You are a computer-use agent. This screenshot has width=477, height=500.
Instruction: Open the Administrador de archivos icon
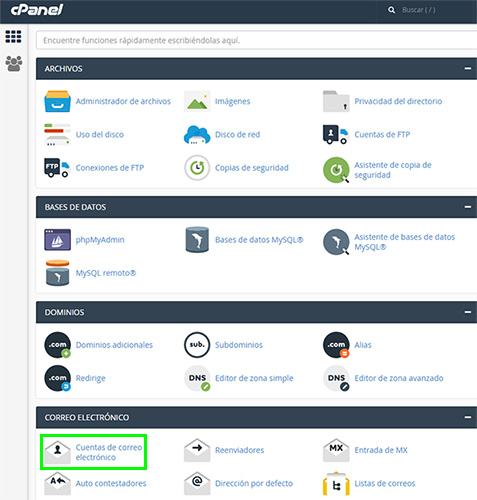pos(57,101)
